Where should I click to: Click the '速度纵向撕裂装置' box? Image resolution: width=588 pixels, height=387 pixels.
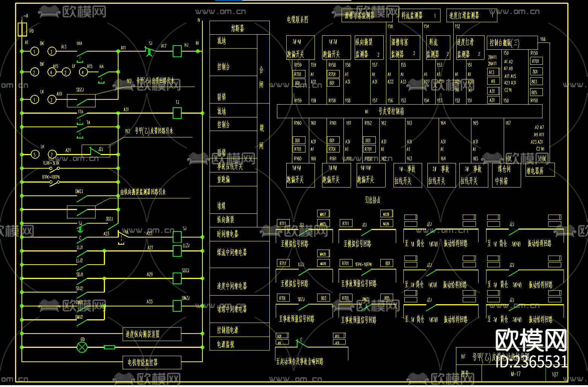[x=152, y=334]
